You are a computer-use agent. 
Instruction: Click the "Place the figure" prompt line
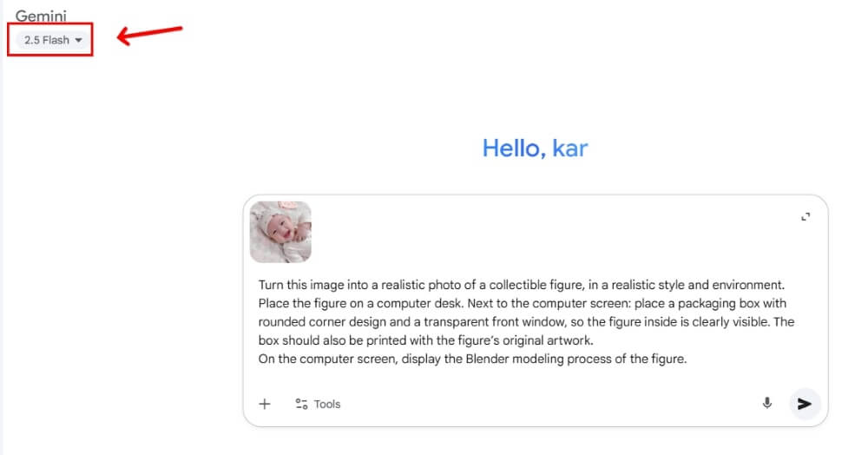click(295, 304)
